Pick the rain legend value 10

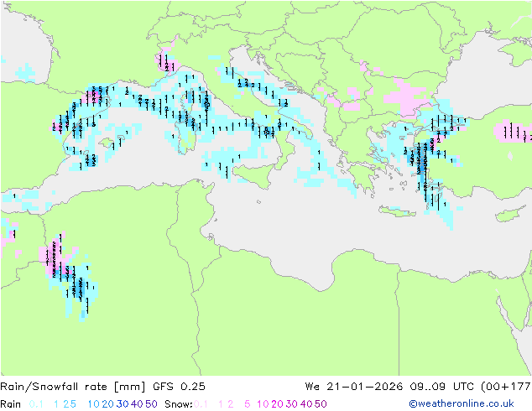click(x=94, y=404)
